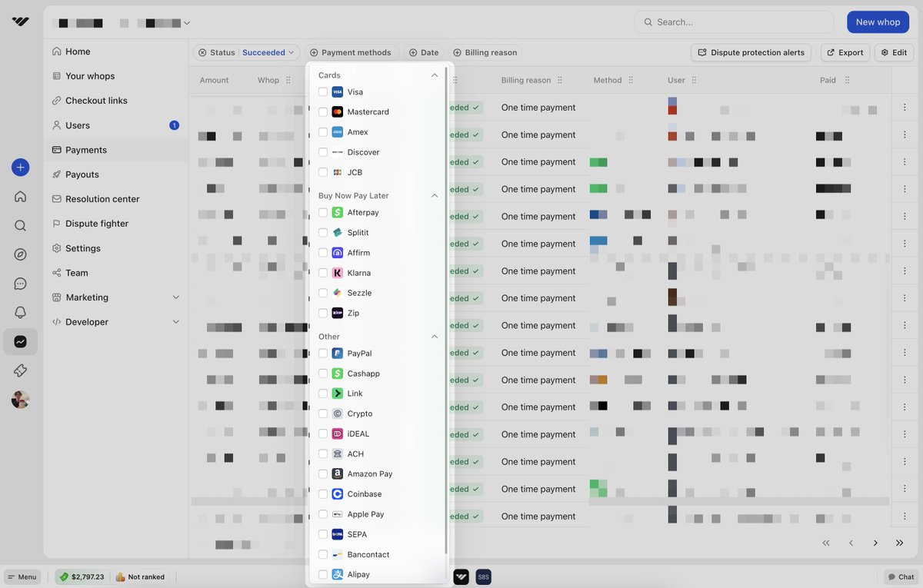
Task: Collapse the Buy Now Pay Later section
Action: point(435,195)
